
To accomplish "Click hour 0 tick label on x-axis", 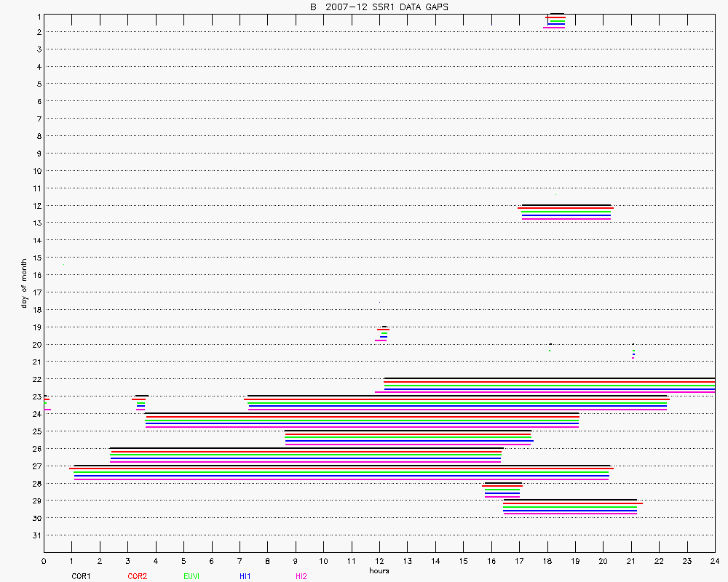I will coord(44,562).
